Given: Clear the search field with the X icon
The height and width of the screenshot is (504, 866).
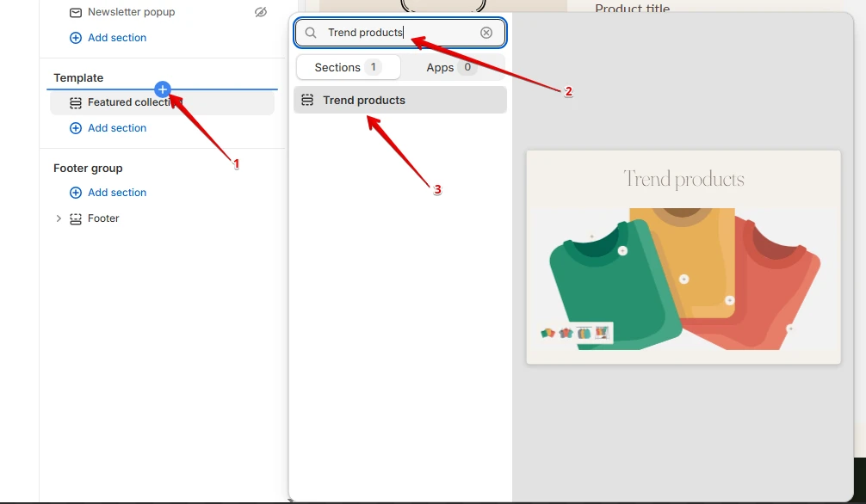Looking at the screenshot, I should pyautogui.click(x=486, y=33).
